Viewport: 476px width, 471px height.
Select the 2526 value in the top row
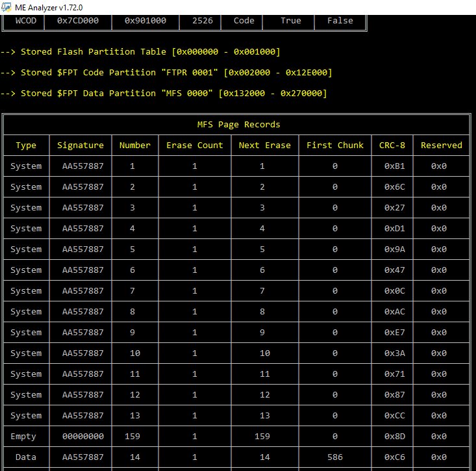[x=203, y=21]
